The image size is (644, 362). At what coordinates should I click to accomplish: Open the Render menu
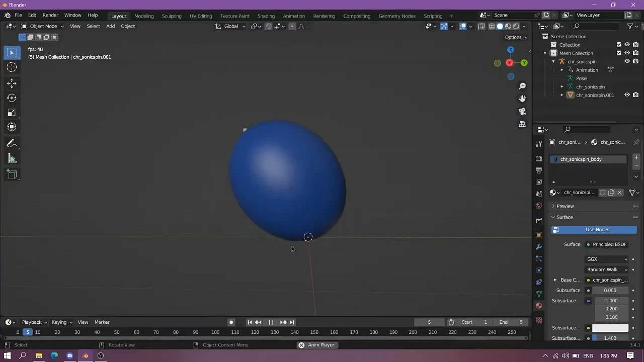pyautogui.click(x=50, y=16)
